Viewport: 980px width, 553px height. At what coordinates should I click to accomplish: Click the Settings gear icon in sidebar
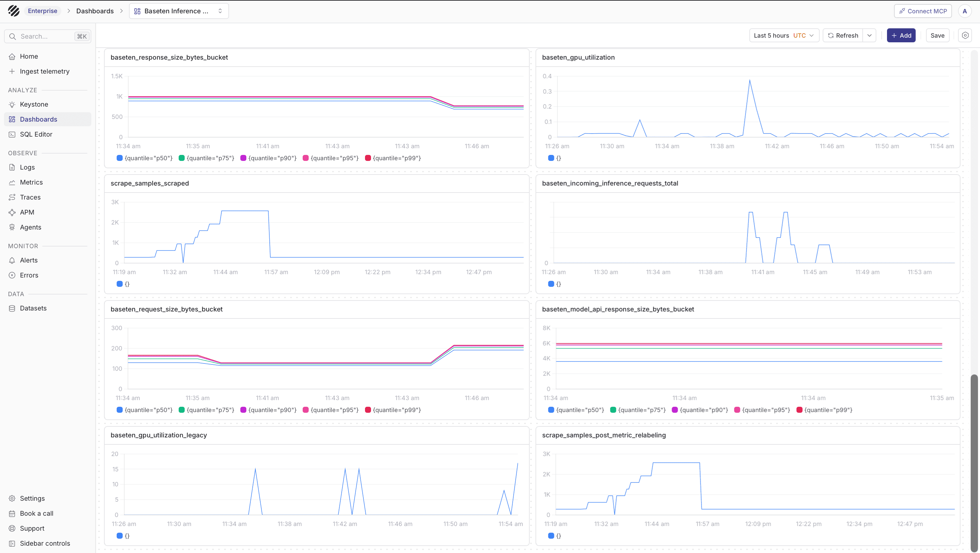(x=12, y=498)
